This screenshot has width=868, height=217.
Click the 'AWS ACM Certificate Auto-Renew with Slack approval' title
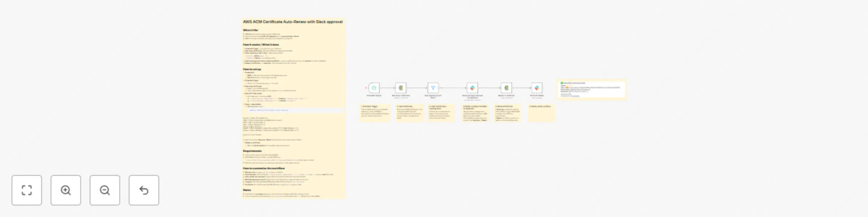(x=293, y=22)
